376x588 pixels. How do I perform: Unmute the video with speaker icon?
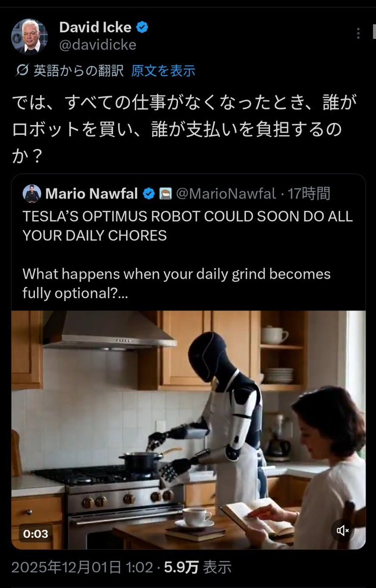343,530
